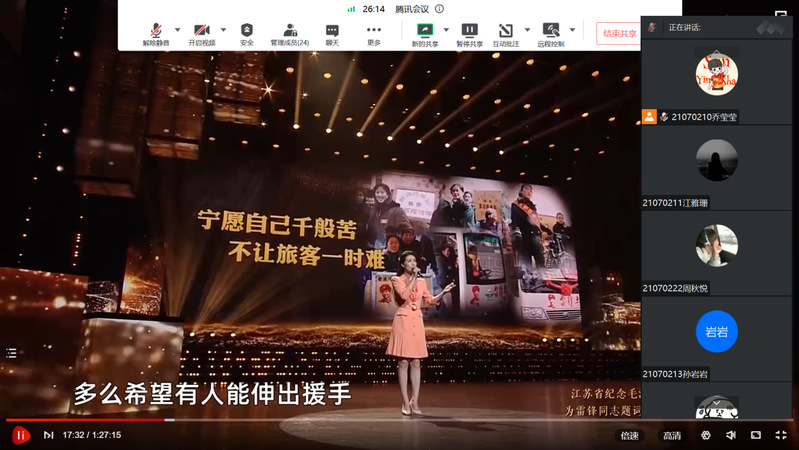Viewport: 799px width, 450px height.
Task: Open 管理成员 participants panel
Action: pos(290,31)
